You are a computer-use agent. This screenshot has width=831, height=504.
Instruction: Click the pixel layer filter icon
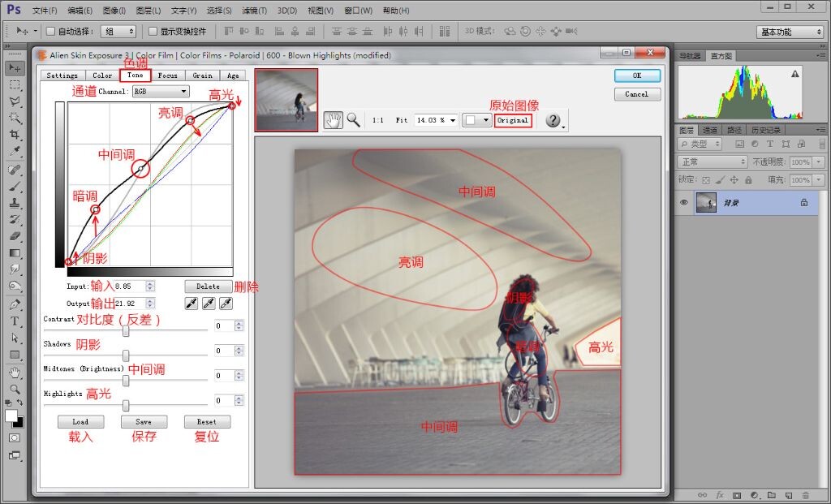tap(740, 144)
